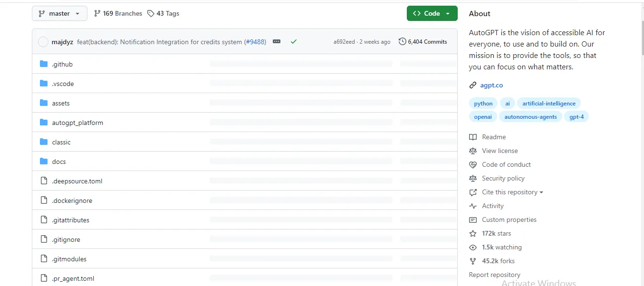Open the .deepsource.toml file
This screenshot has width=644, height=286.
coord(77,181)
